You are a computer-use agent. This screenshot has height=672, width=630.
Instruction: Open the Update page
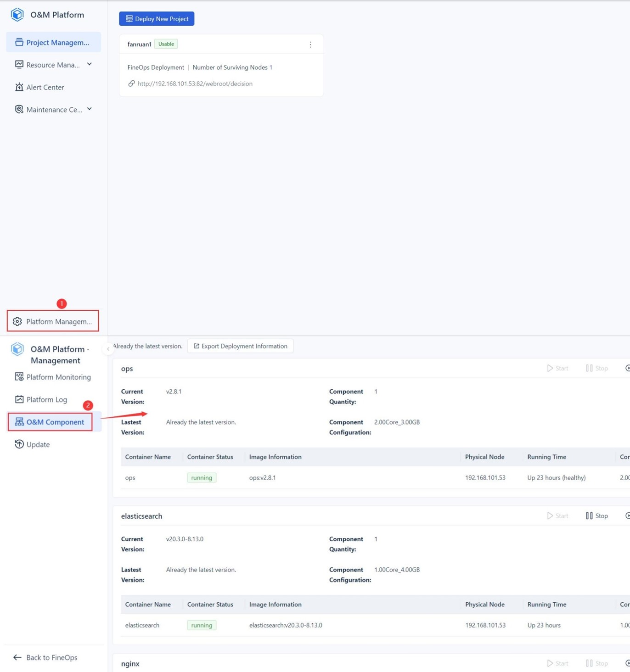point(32,444)
